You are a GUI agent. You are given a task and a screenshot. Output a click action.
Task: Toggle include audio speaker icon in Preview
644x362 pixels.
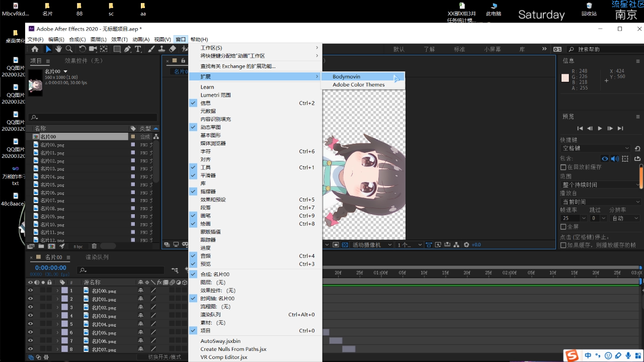pyautogui.click(x=615, y=158)
